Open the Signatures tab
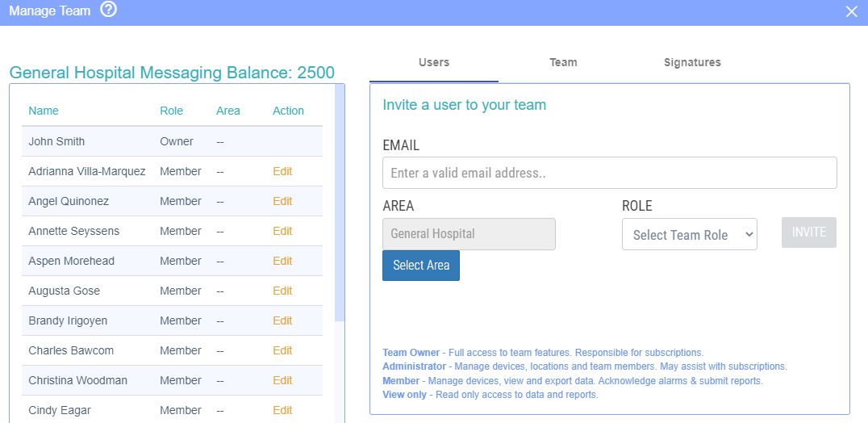 click(692, 62)
